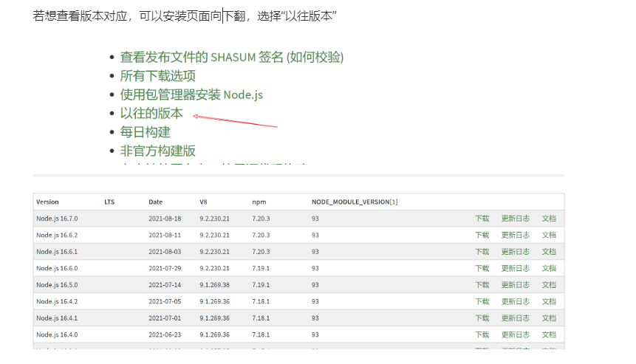
Task: Open docs for Node.js 16.5.0
Action: [x=549, y=285]
